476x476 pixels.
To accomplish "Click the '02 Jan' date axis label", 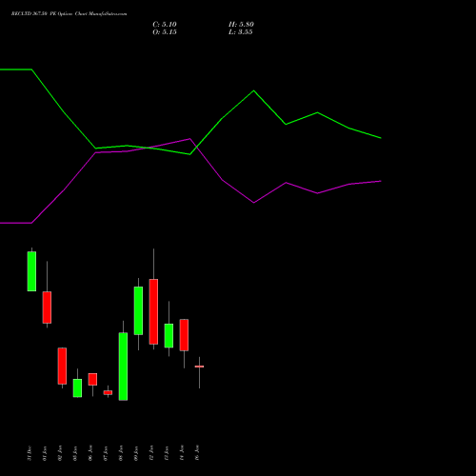I will [x=60, y=453].
